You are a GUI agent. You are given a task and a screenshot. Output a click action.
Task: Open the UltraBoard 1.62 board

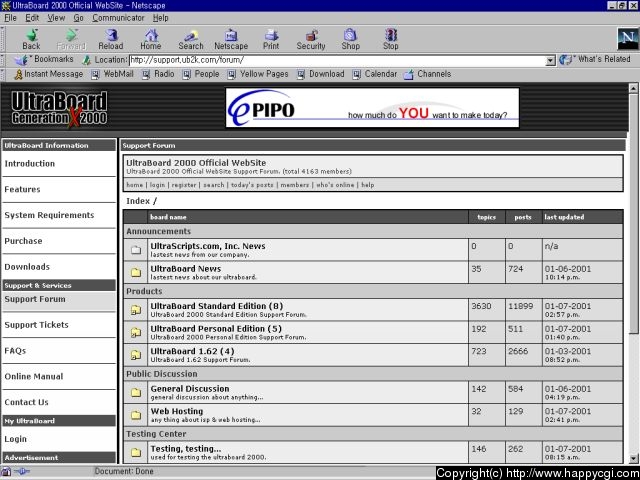click(192, 351)
